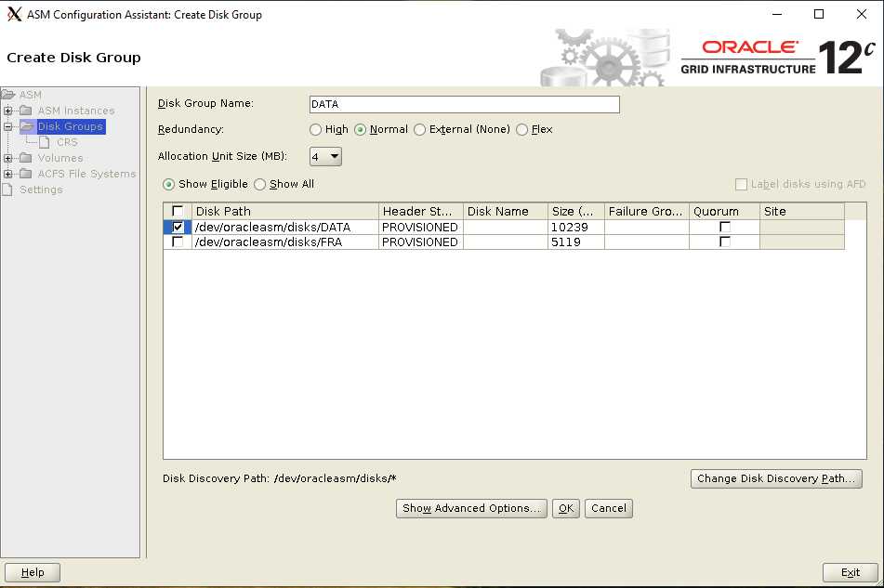Click Change Disk Discovery Path button

[776, 478]
